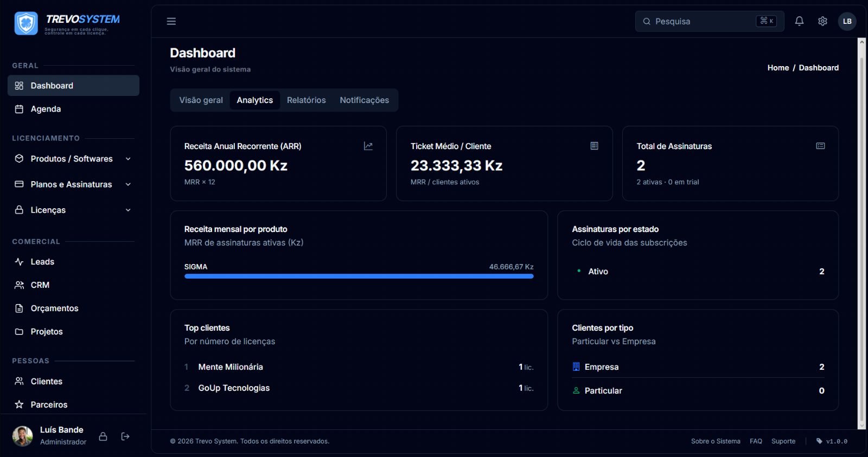868x457 pixels.
Task: Click the Home breadcrumb link
Action: coord(778,68)
